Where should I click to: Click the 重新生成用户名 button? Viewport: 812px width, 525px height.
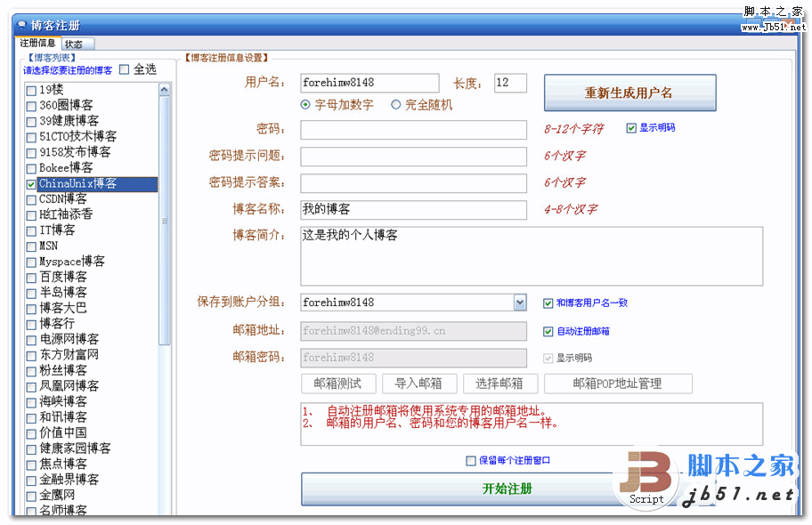[629, 93]
